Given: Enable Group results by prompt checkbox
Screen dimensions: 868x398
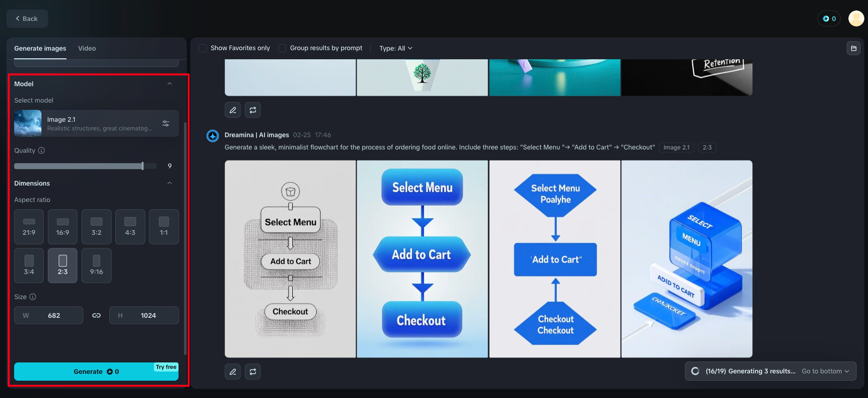Looking at the screenshot, I should 282,48.
